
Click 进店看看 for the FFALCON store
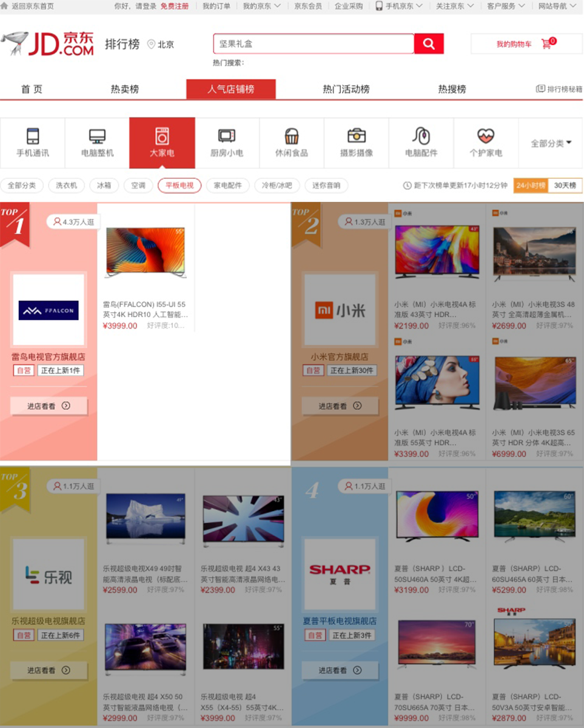[x=49, y=406]
